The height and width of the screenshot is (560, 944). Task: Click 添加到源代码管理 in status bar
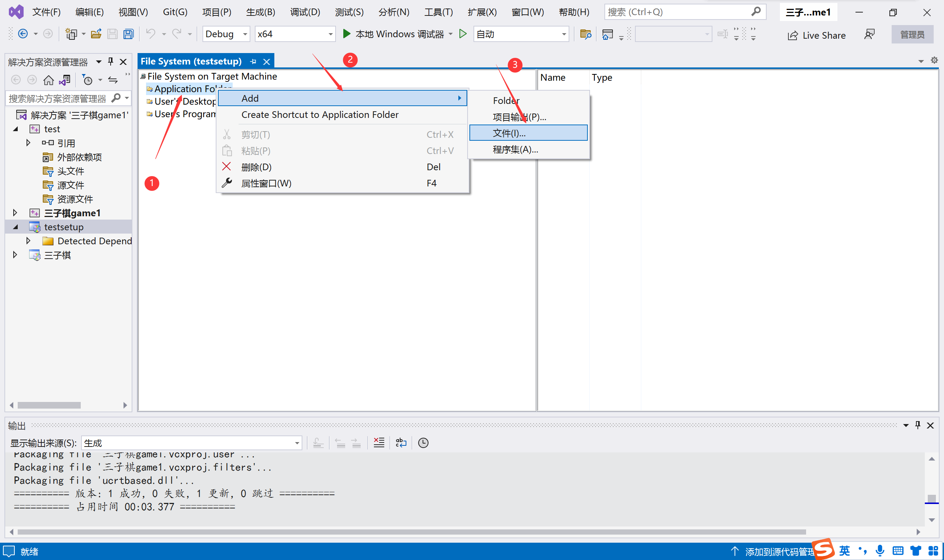pos(778,552)
